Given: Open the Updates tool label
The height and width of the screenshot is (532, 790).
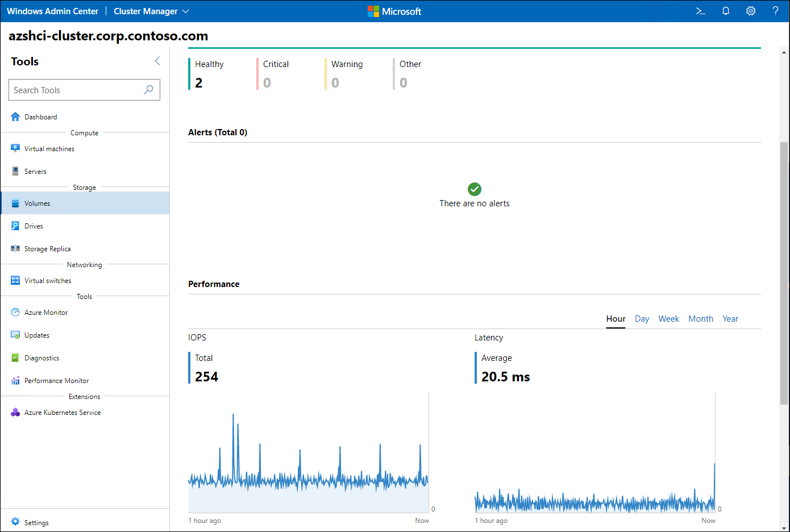Looking at the screenshot, I should (x=37, y=335).
